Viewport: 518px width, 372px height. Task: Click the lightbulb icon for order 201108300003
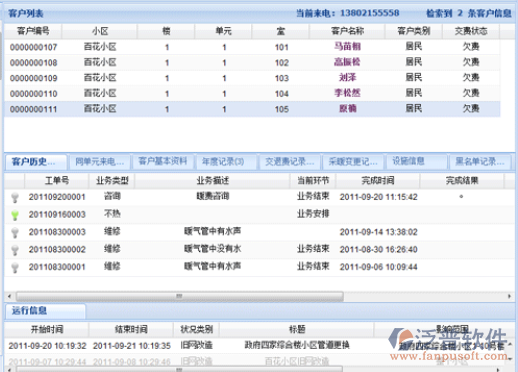pyautogui.click(x=15, y=233)
